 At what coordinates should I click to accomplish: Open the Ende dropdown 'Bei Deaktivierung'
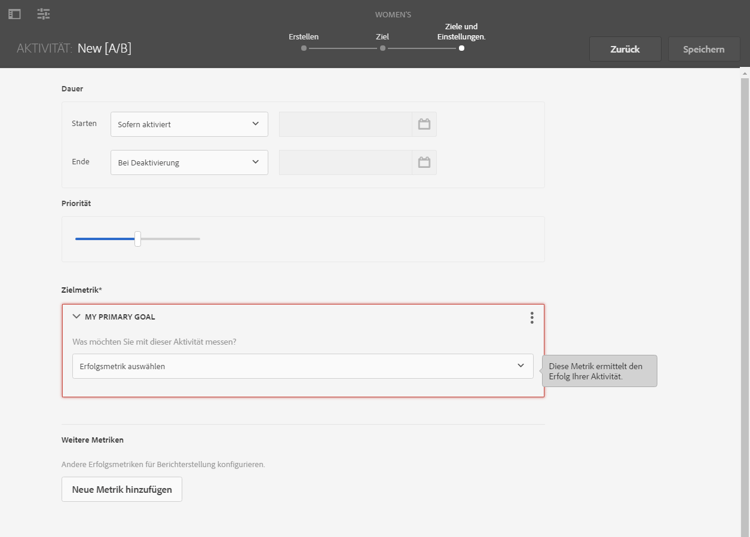pos(189,163)
